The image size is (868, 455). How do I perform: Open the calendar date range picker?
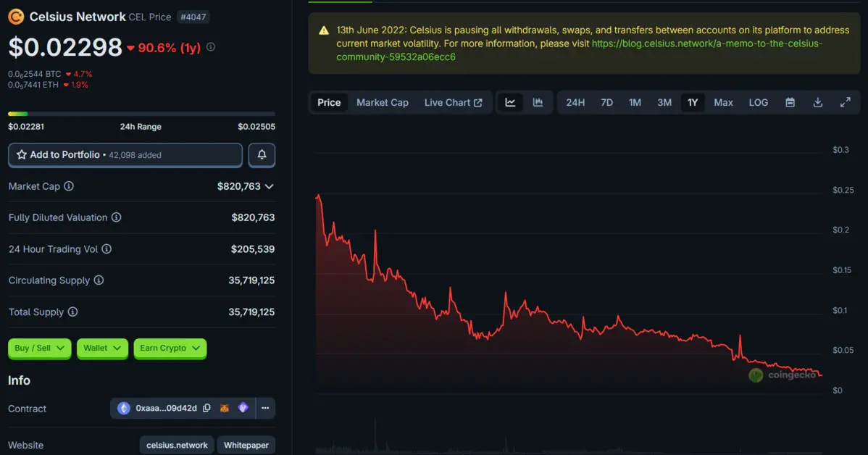790,103
